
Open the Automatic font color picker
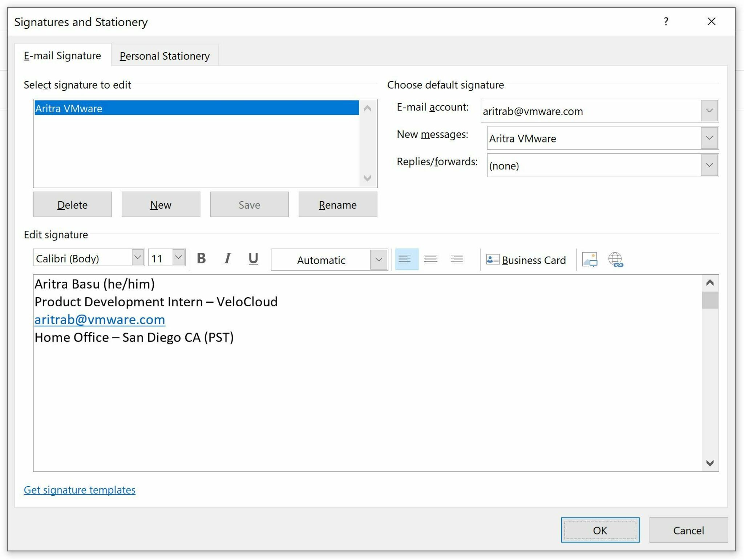click(379, 260)
